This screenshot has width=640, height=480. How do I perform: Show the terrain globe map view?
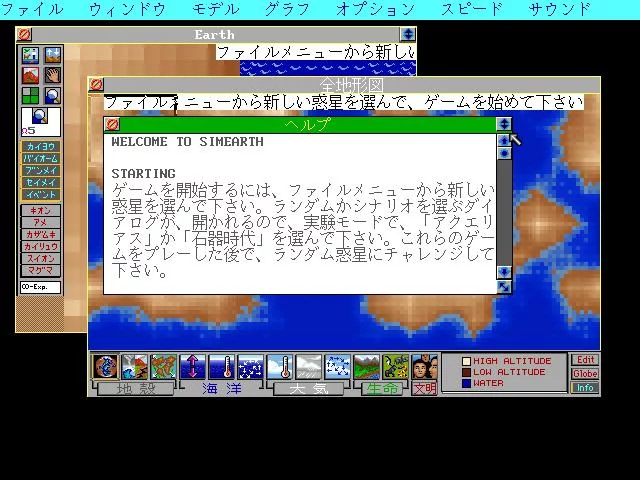coord(105,367)
